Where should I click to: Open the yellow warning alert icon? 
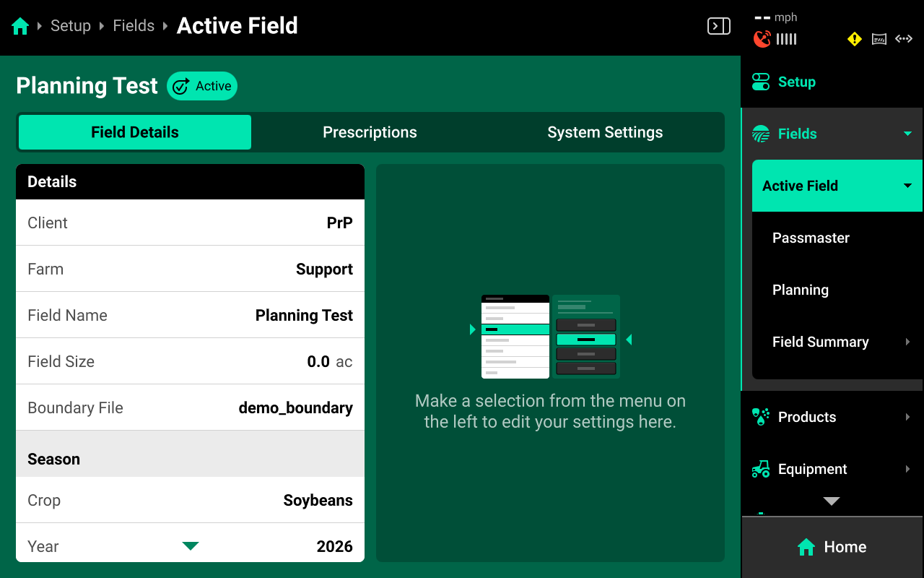pos(855,39)
